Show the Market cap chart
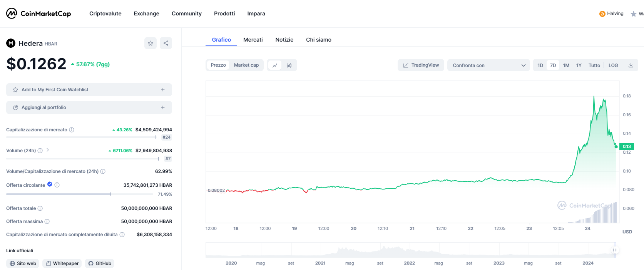 (x=246, y=65)
